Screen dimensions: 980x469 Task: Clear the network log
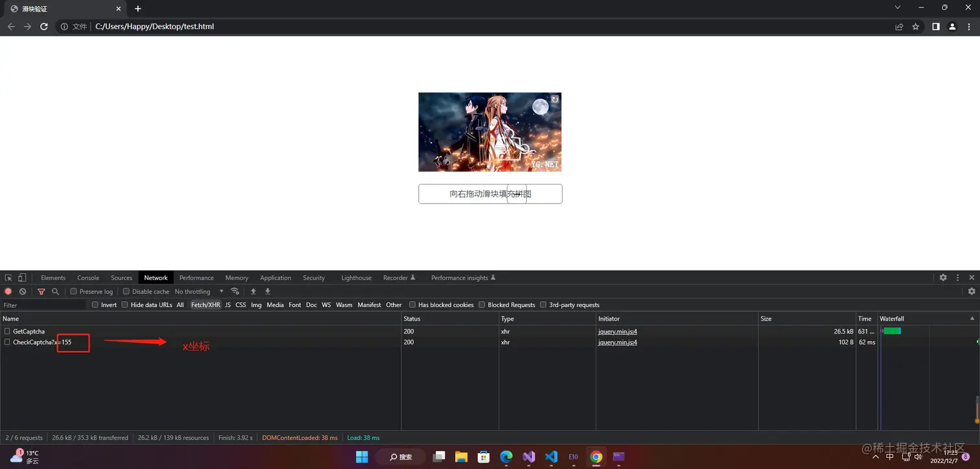(x=23, y=292)
